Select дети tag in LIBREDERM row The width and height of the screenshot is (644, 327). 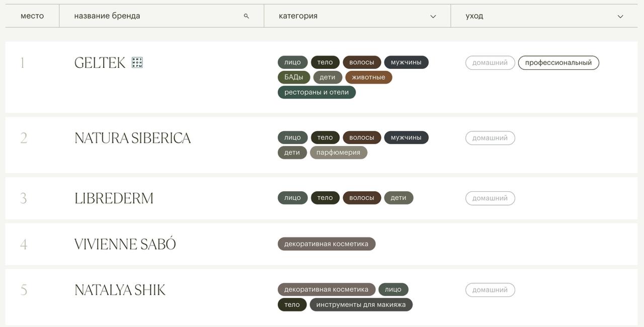coord(398,198)
